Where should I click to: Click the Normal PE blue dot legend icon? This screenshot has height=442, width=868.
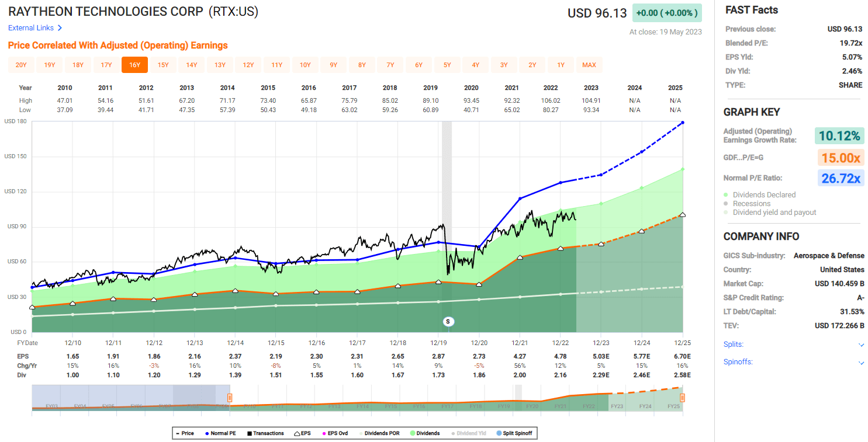click(206, 433)
